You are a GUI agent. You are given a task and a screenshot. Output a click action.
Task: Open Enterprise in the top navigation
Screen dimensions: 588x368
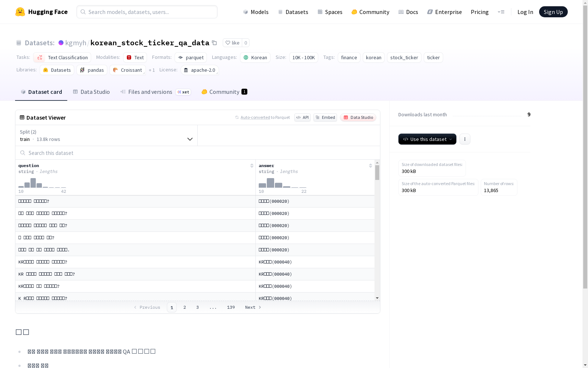pos(444,12)
